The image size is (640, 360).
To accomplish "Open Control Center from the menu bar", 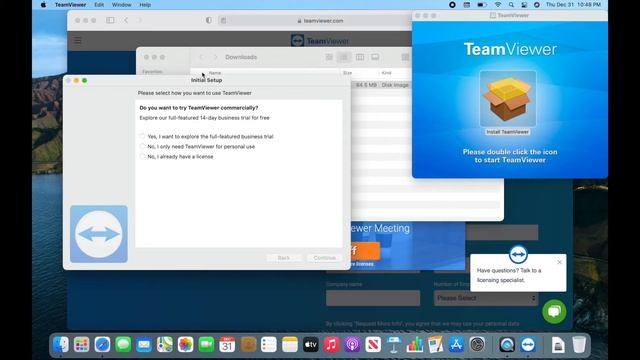I will click(x=524, y=5).
